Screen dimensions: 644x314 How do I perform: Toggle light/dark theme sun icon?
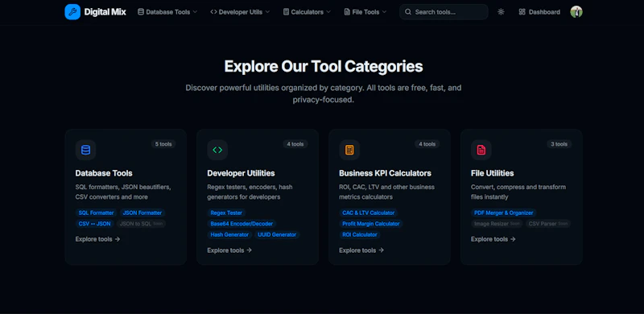501,12
